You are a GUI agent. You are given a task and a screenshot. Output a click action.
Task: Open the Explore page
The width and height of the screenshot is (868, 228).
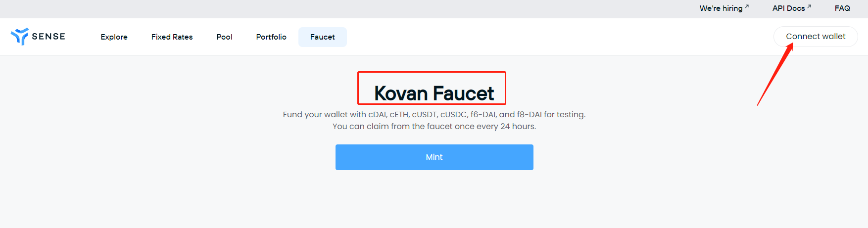[114, 37]
